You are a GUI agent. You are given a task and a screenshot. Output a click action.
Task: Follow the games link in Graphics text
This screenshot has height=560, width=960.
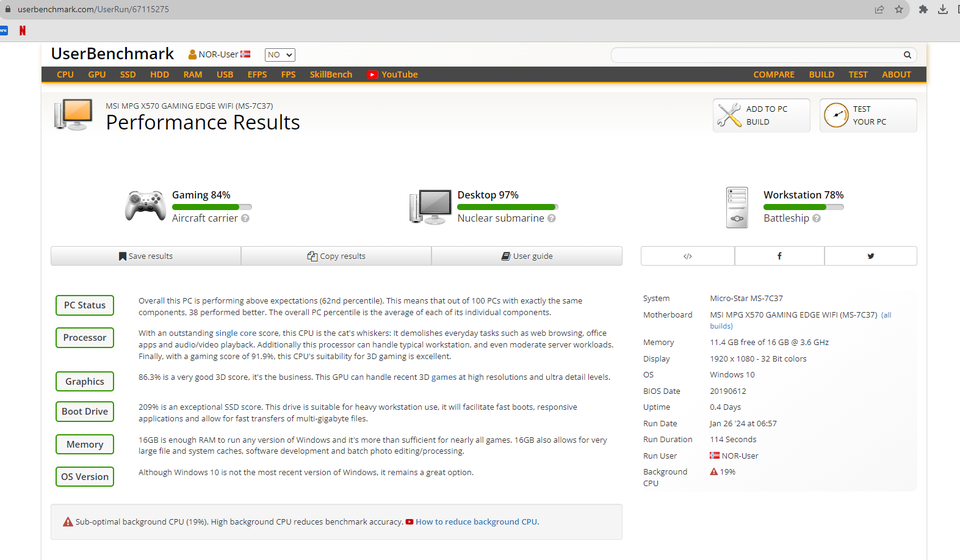click(444, 378)
